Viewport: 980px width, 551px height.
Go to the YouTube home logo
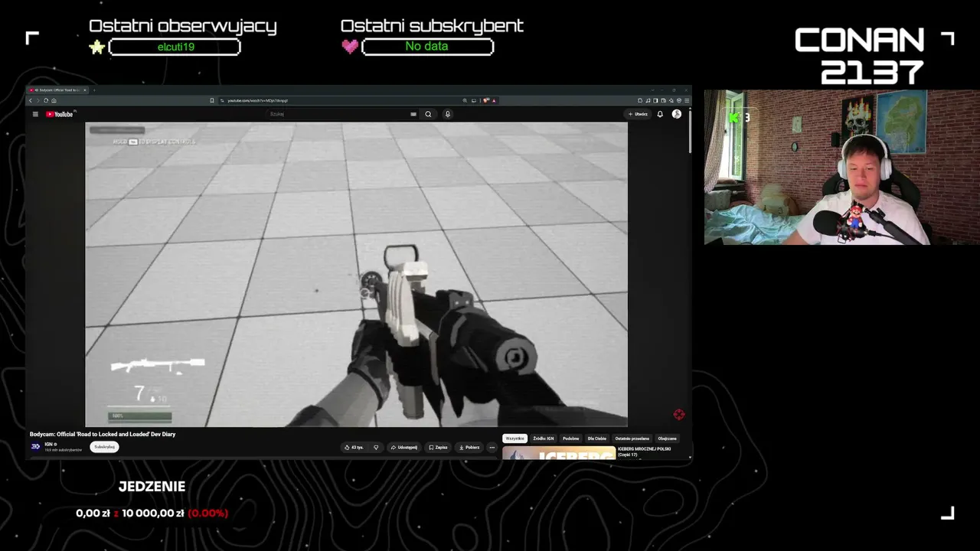[60, 114]
